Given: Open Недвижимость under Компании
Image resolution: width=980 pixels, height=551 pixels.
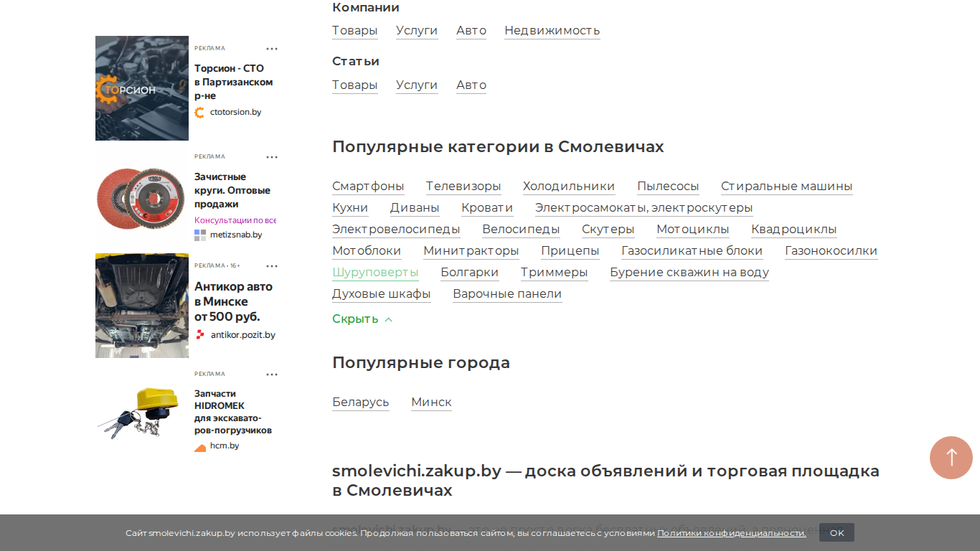Looking at the screenshot, I should click(x=552, y=31).
